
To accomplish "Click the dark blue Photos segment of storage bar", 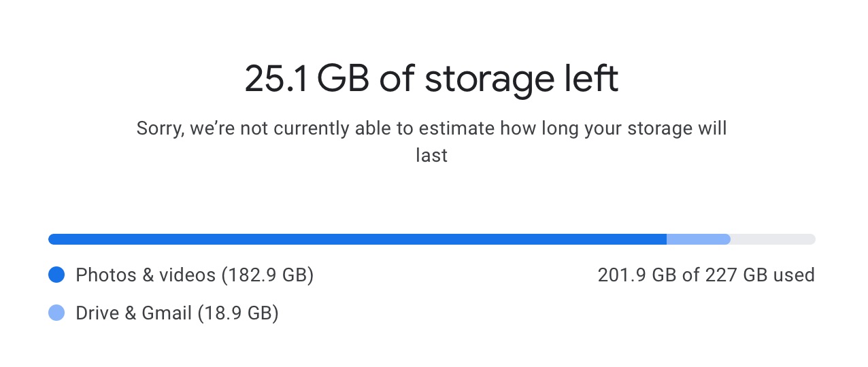I will (357, 239).
